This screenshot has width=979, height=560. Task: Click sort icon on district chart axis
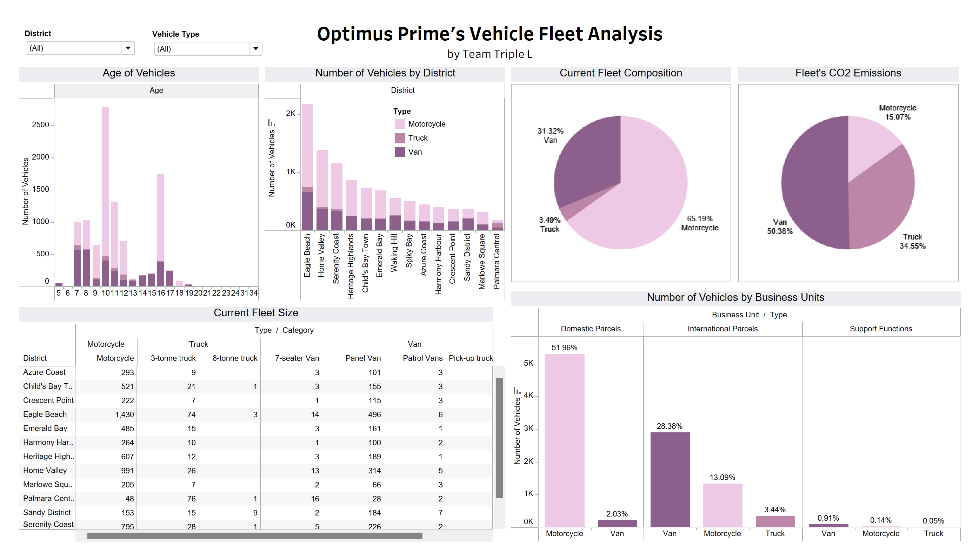coord(271,123)
